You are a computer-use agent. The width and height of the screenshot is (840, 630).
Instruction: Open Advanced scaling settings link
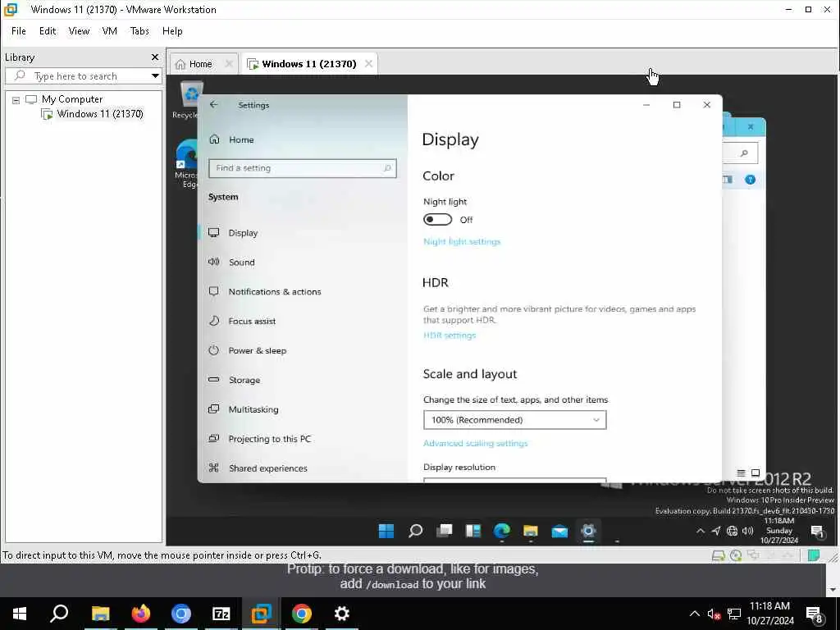(x=475, y=443)
